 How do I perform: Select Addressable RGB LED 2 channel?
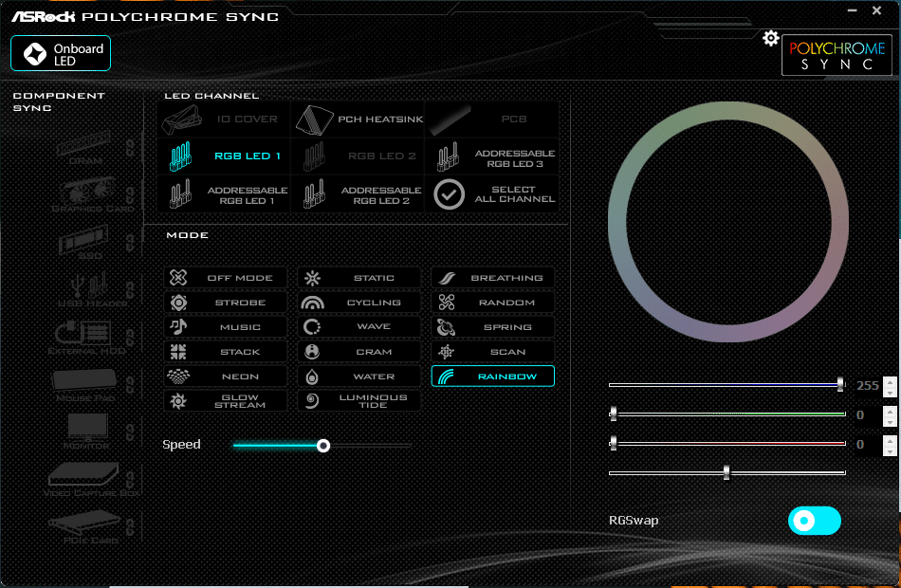358,193
